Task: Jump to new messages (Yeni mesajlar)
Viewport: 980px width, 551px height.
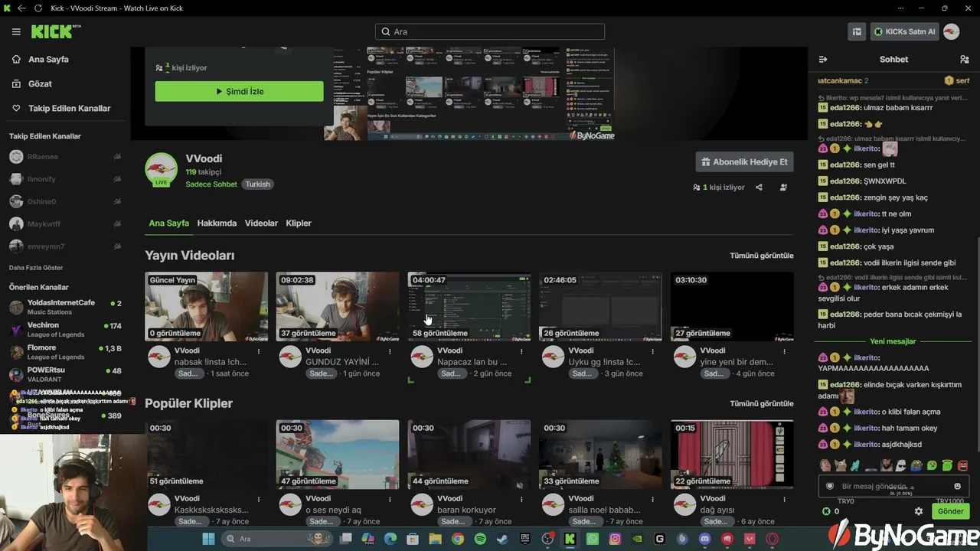Action: (x=893, y=341)
